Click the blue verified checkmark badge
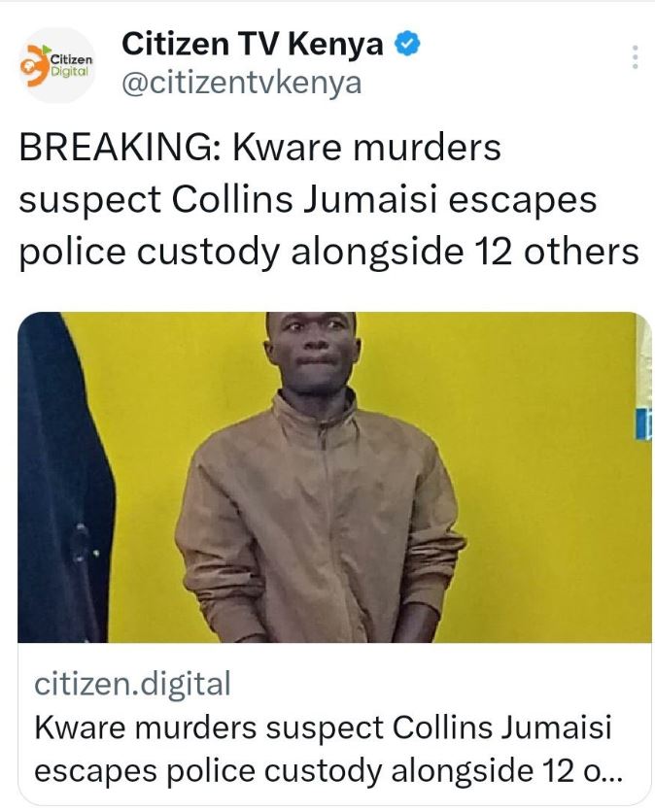Screen dimensions: 655x812 pyautogui.click(x=408, y=44)
